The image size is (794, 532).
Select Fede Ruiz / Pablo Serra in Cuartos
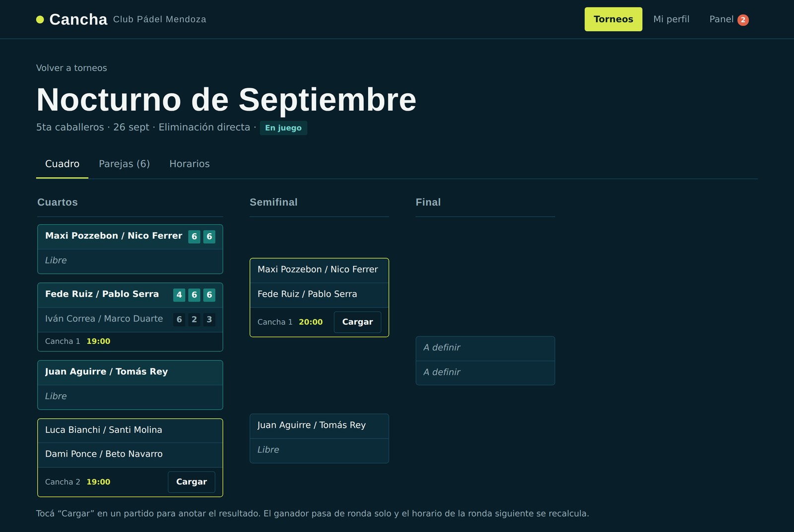point(130,295)
